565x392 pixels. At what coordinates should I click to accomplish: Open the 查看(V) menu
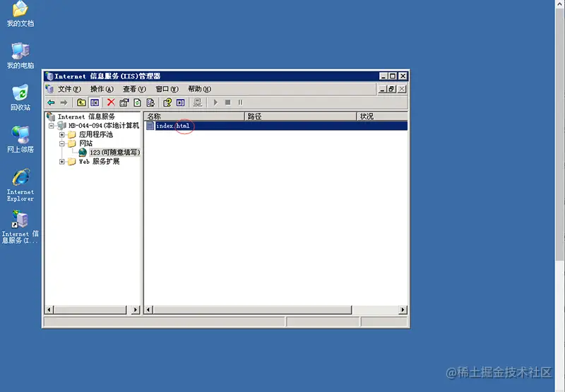[134, 89]
